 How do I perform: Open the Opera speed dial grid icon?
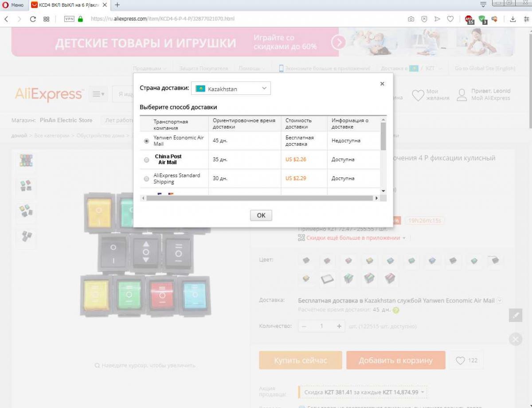tap(46, 19)
